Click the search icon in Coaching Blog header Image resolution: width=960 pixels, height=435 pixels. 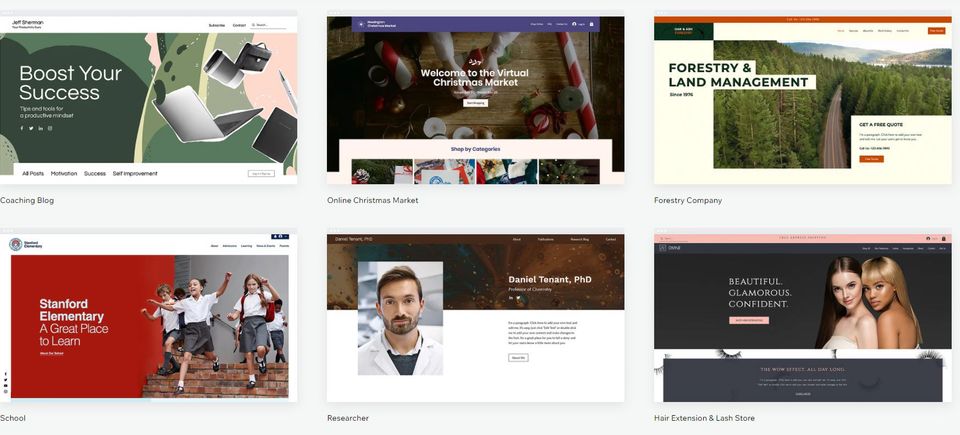pos(254,25)
